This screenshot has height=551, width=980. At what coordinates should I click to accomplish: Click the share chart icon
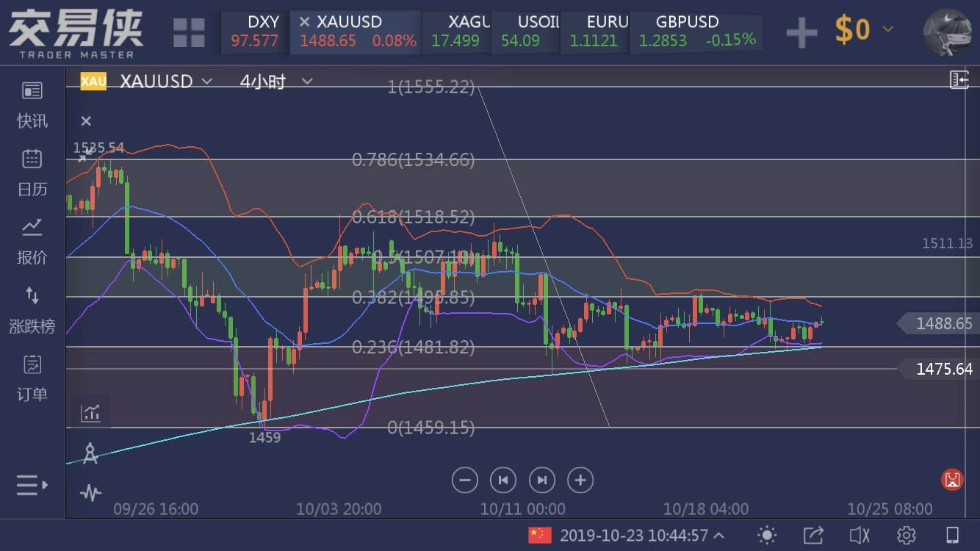813,535
